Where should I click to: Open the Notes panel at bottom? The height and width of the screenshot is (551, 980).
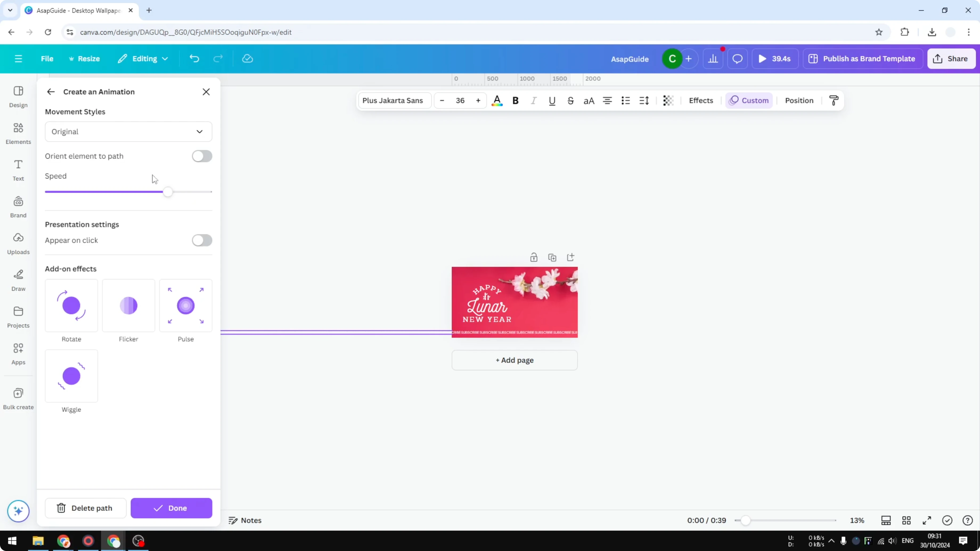pos(245,520)
